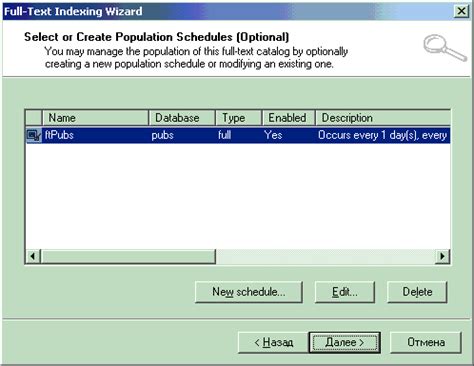Click the Enabled column header
Screen dimensions: 474x366
pos(289,118)
